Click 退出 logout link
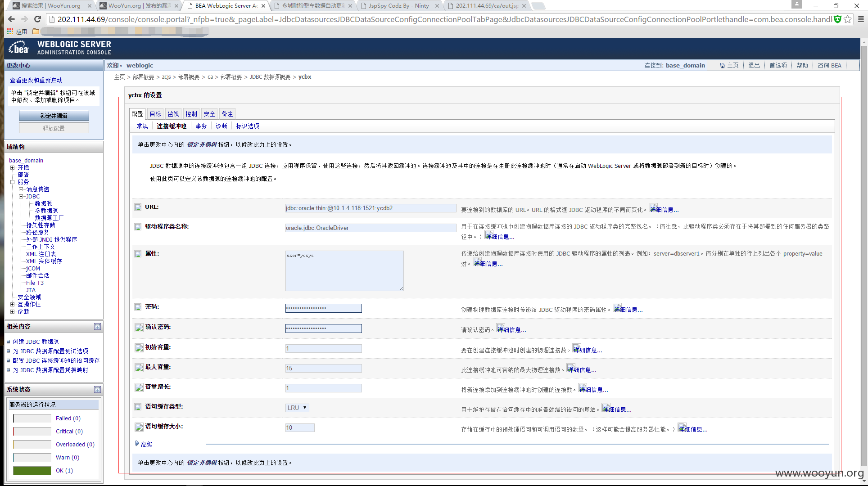This screenshot has height=486, width=868. tap(754, 65)
